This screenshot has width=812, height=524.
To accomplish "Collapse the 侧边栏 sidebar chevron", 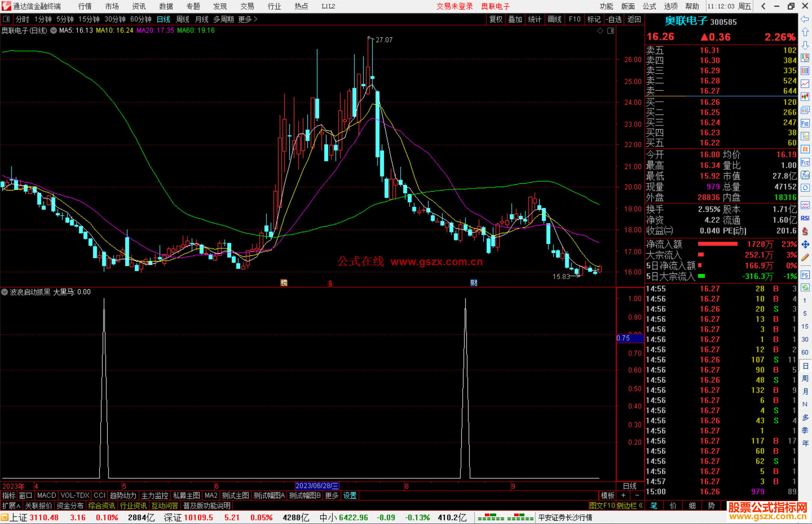I will (x=641, y=506).
